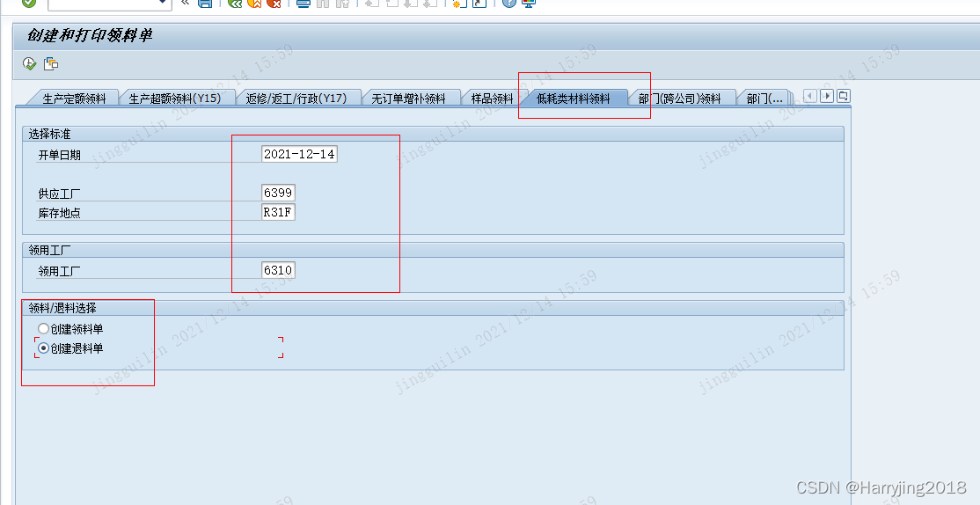Go to the 样品领料 tab
Image resolution: width=980 pixels, height=505 pixels.
[x=492, y=99]
